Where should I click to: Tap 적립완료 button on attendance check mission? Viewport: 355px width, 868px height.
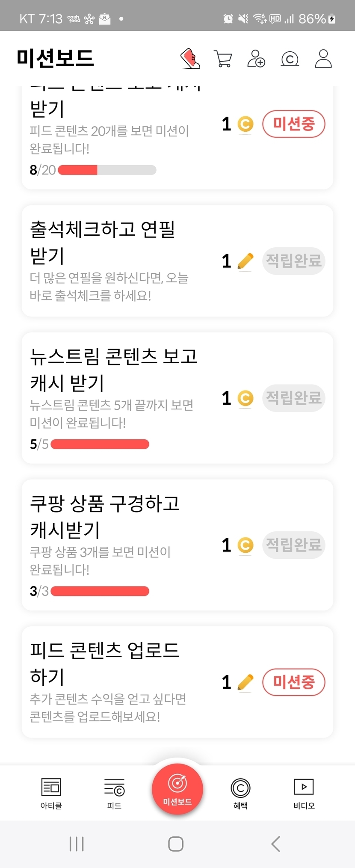[294, 261]
